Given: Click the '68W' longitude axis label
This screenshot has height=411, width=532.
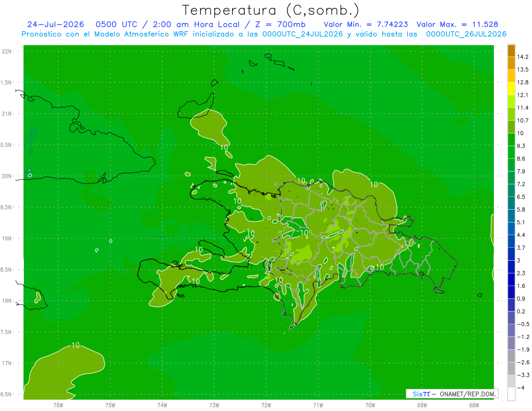Looking at the screenshot, I should (x=474, y=405).
